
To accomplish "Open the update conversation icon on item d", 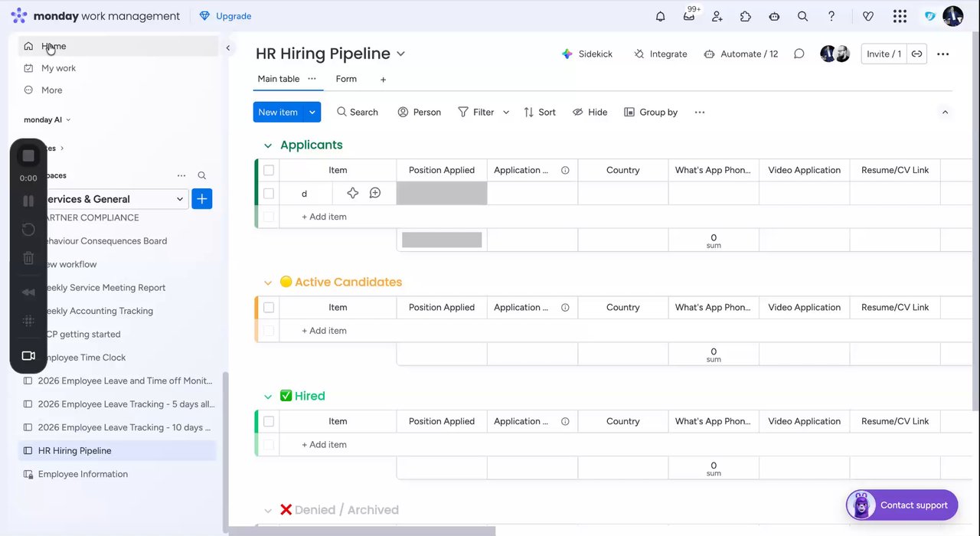I will pyautogui.click(x=375, y=193).
